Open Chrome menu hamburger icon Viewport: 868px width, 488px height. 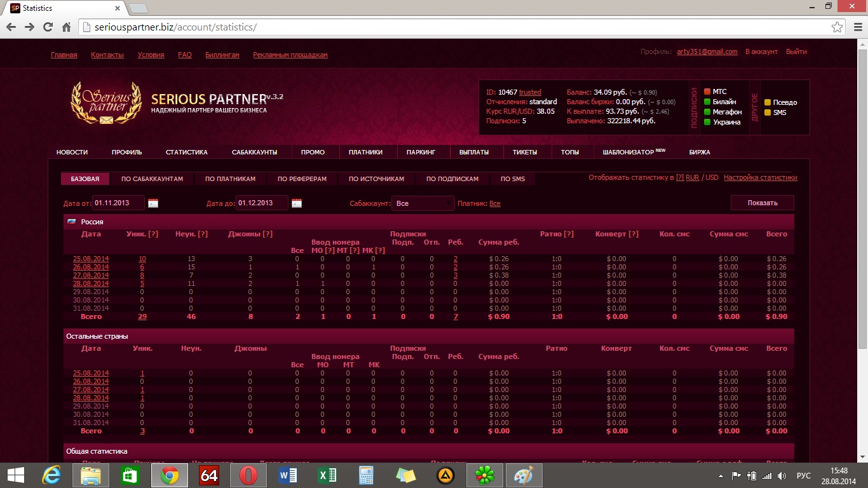[x=855, y=27]
